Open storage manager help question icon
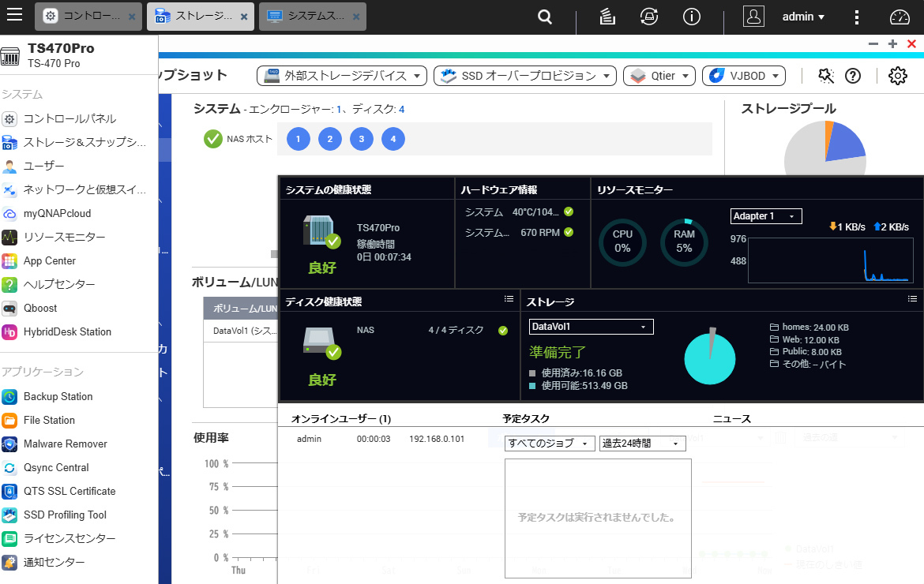Image resolution: width=924 pixels, height=584 pixels. point(853,75)
